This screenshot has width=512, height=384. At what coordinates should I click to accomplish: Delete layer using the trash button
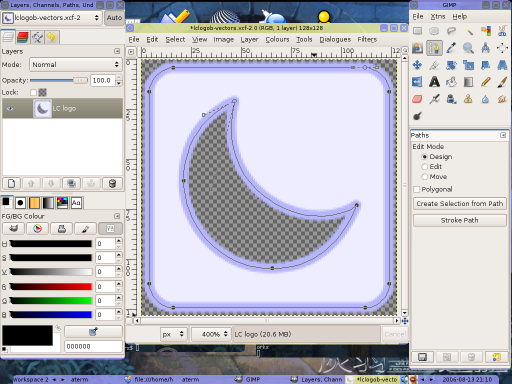click(x=112, y=184)
